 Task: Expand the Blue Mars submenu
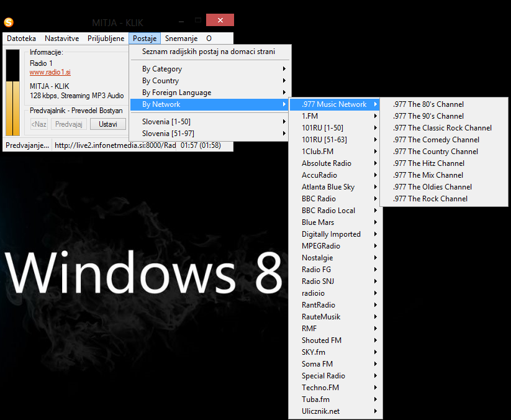tap(335, 222)
